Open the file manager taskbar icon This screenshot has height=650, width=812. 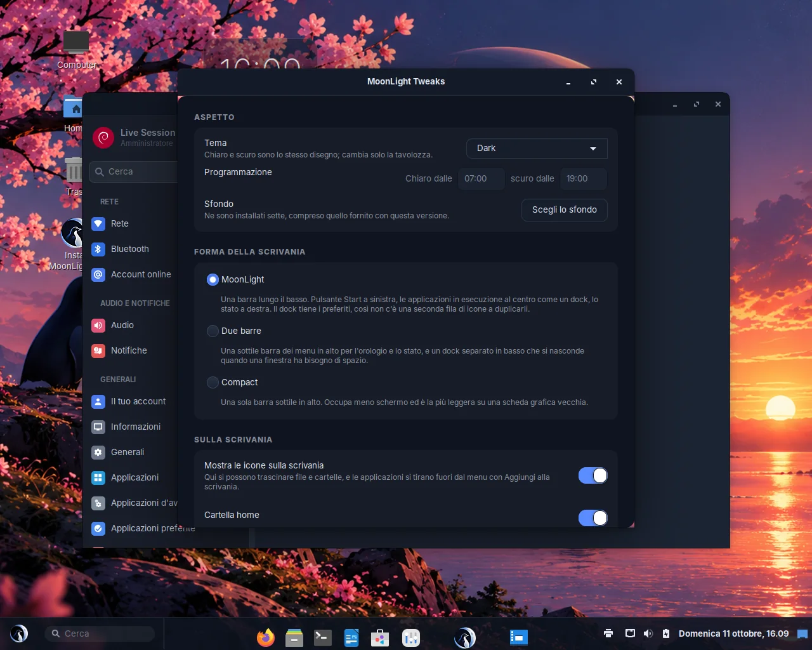click(x=294, y=637)
